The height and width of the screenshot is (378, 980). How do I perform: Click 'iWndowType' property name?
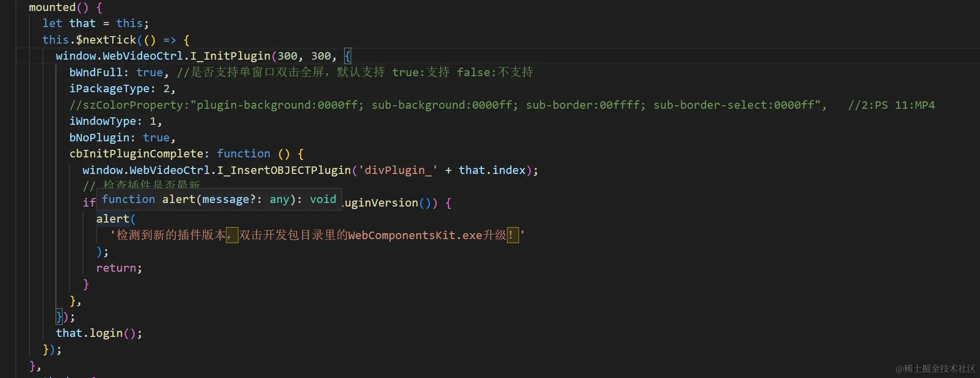click(102, 121)
